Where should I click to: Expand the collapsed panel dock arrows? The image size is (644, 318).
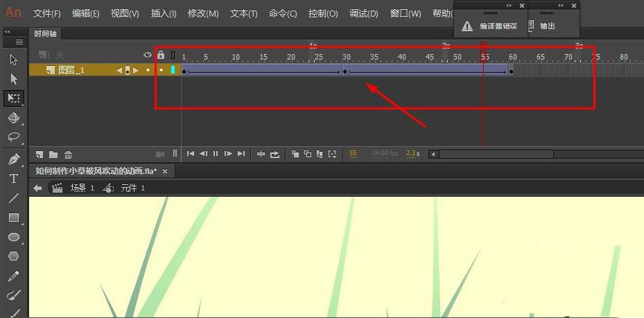pyautogui.click(x=8, y=32)
